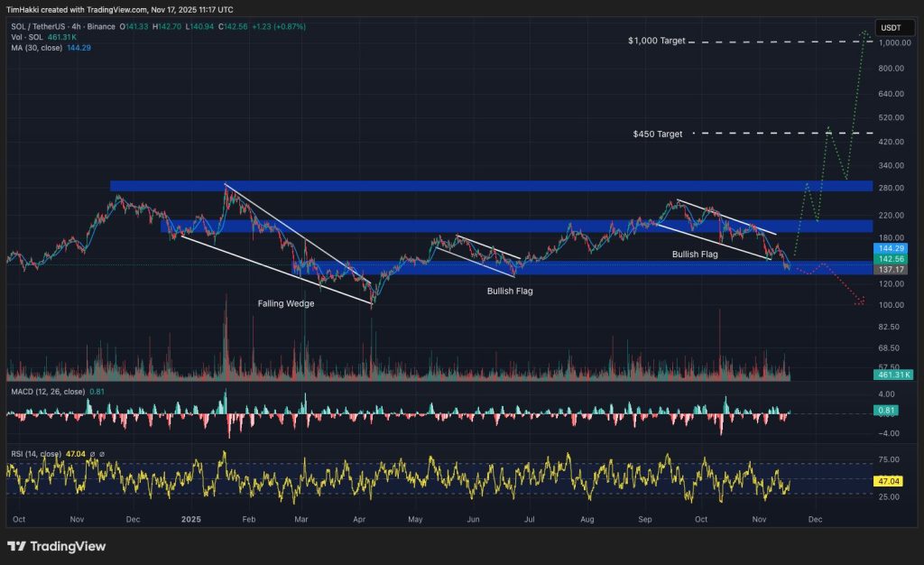
Task: Change the 4h timeframe
Action: (76, 27)
